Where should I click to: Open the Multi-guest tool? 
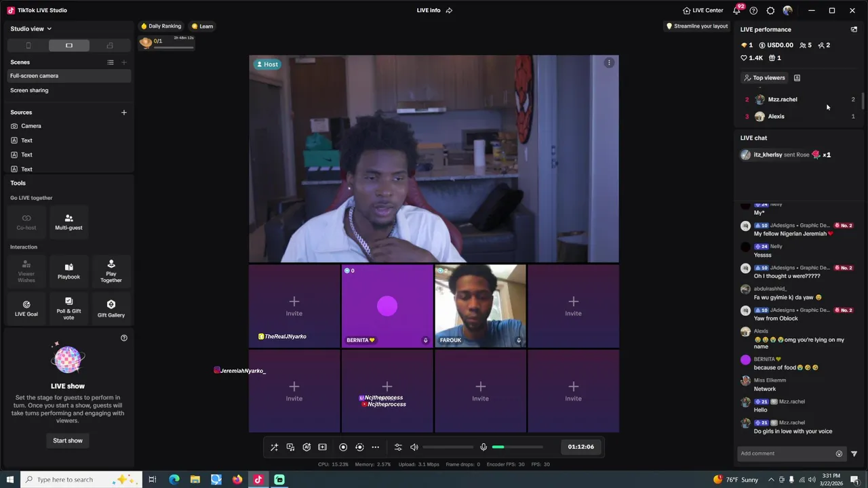click(68, 222)
